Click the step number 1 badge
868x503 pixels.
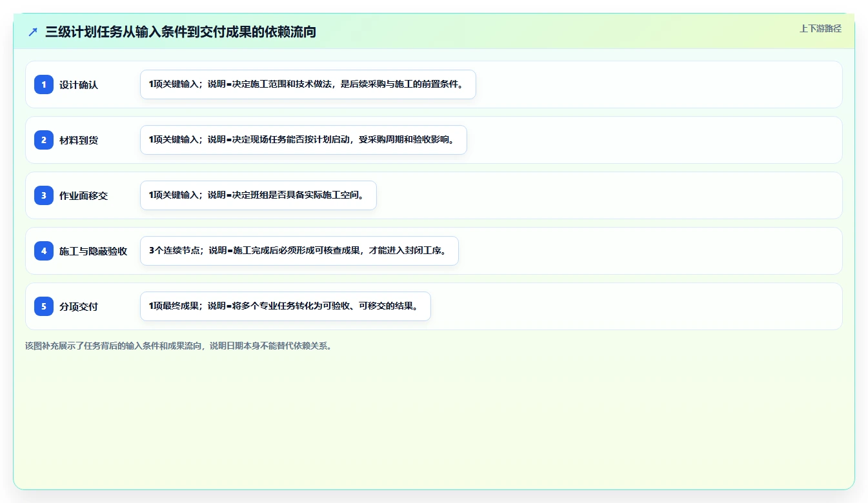coord(44,84)
